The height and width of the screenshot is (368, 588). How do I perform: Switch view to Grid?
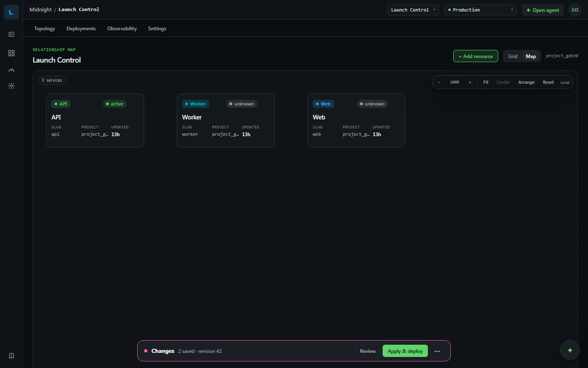click(513, 56)
